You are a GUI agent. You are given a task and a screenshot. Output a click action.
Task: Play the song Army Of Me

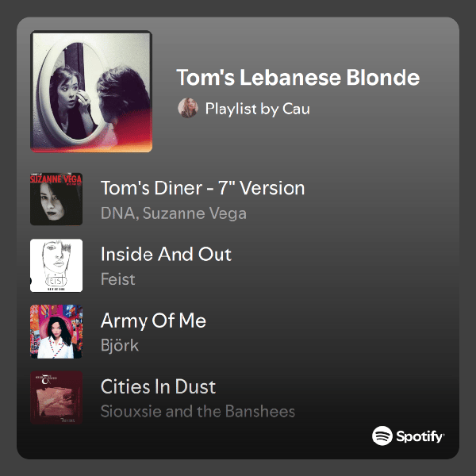pos(153,321)
